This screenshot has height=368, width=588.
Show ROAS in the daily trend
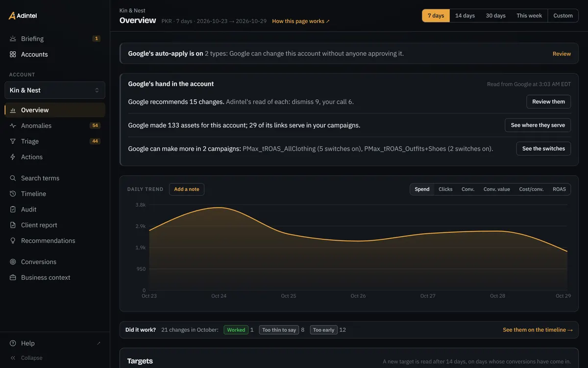coord(559,189)
